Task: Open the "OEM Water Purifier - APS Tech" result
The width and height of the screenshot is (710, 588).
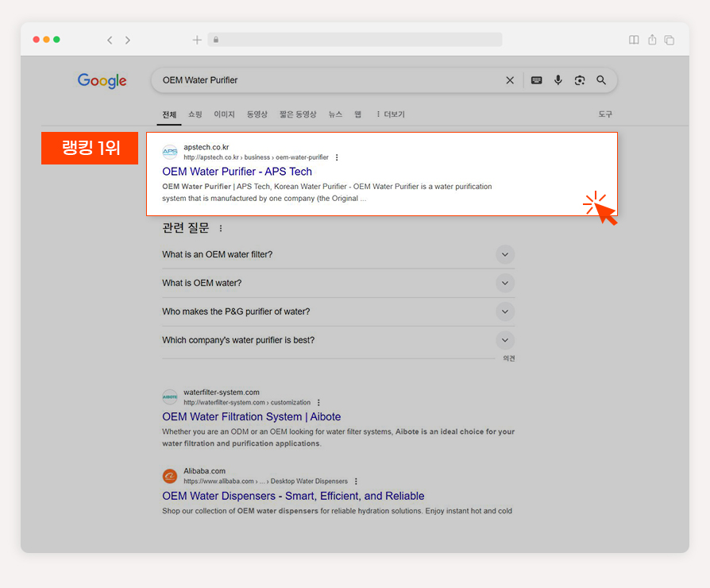Action: pyautogui.click(x=237, y=172)
